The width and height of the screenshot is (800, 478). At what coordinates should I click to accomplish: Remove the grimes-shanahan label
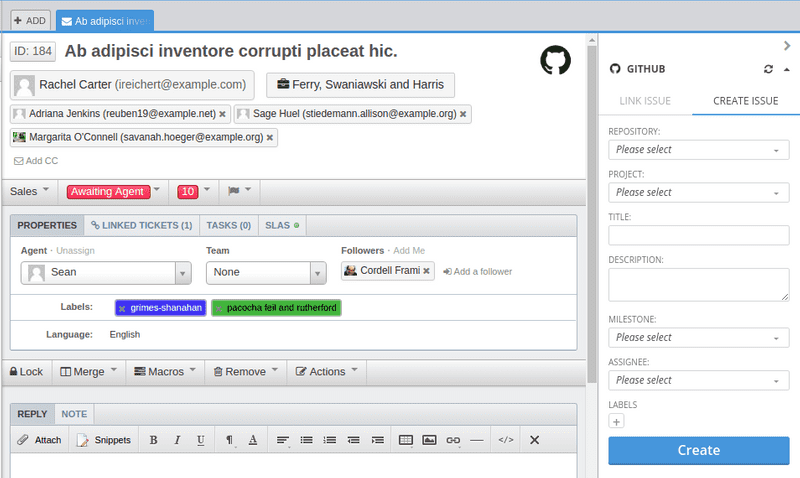tap(122, 309)
